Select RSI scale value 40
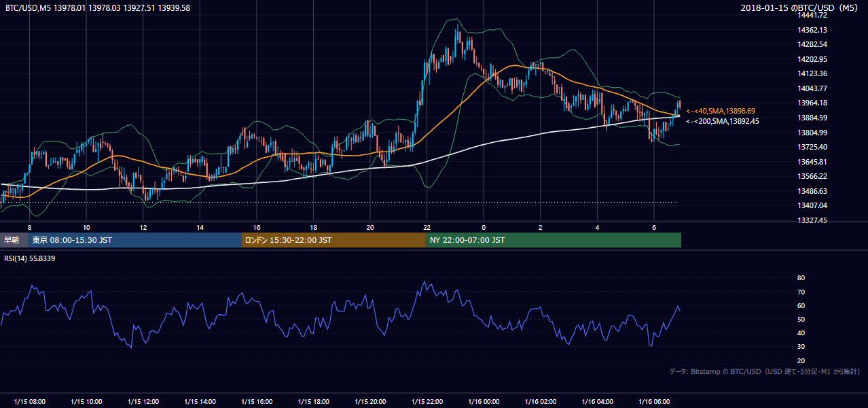 click(801, 333)
